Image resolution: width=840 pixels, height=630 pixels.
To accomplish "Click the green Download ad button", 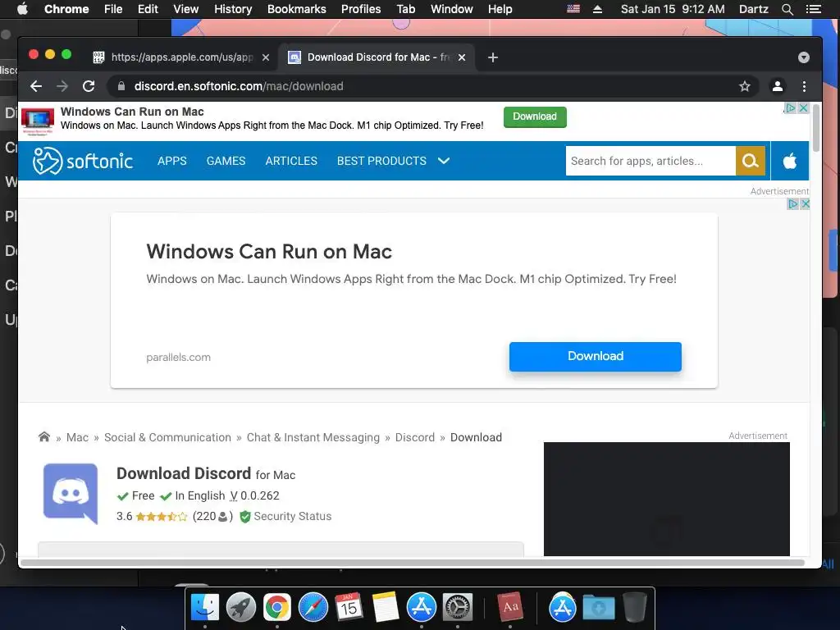I will (535, 116).
